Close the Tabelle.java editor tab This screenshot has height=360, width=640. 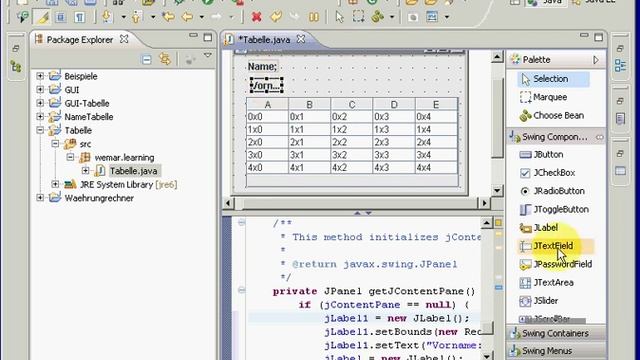[301, 39]
